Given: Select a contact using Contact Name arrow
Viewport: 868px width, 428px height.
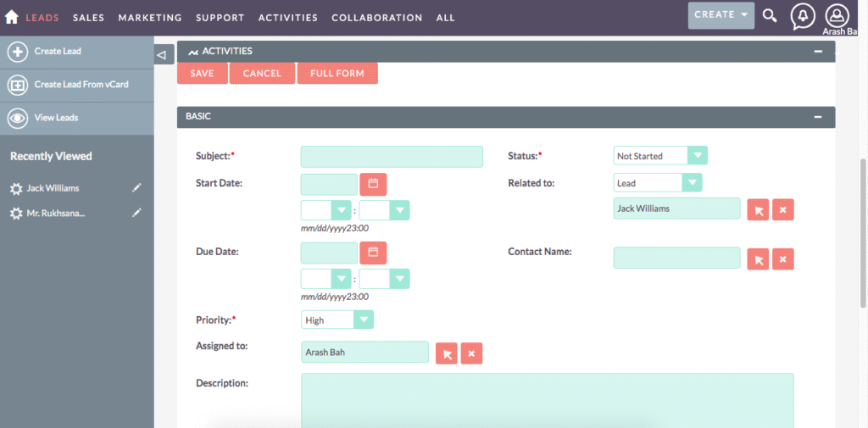Looking at the screenshot, I should [x=758, y=259].
